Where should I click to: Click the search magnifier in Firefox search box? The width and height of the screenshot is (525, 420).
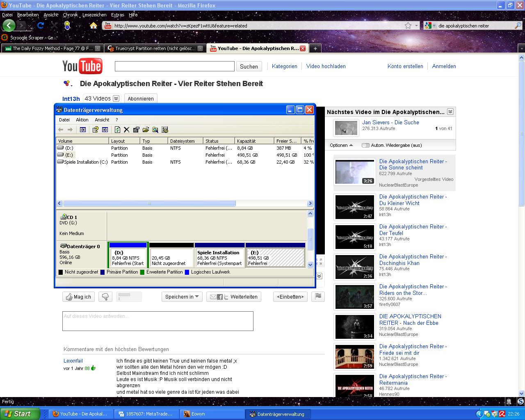tap(518, 25)
